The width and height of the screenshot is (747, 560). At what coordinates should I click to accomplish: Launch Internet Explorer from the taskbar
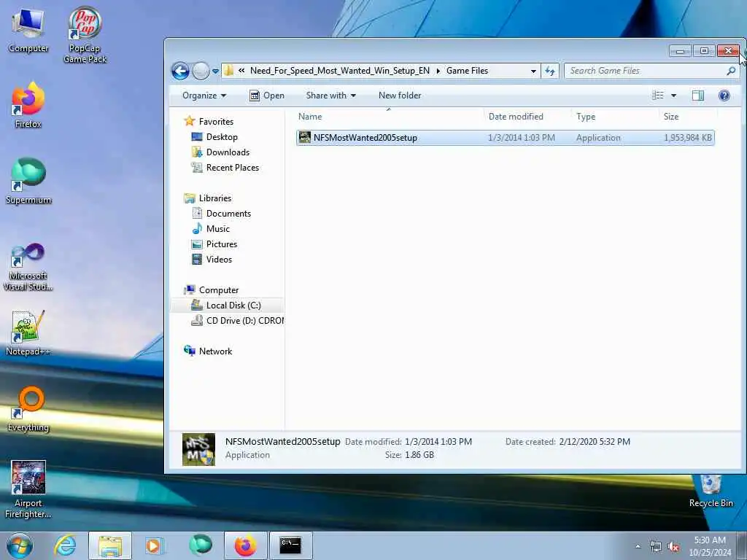click(65, 545)
